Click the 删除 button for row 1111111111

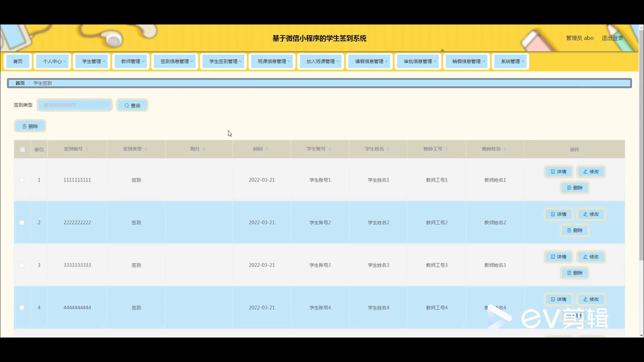[x=575, y=188]
